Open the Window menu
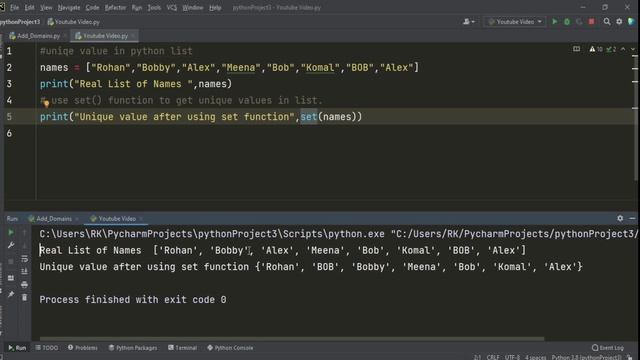 (193, 7)
